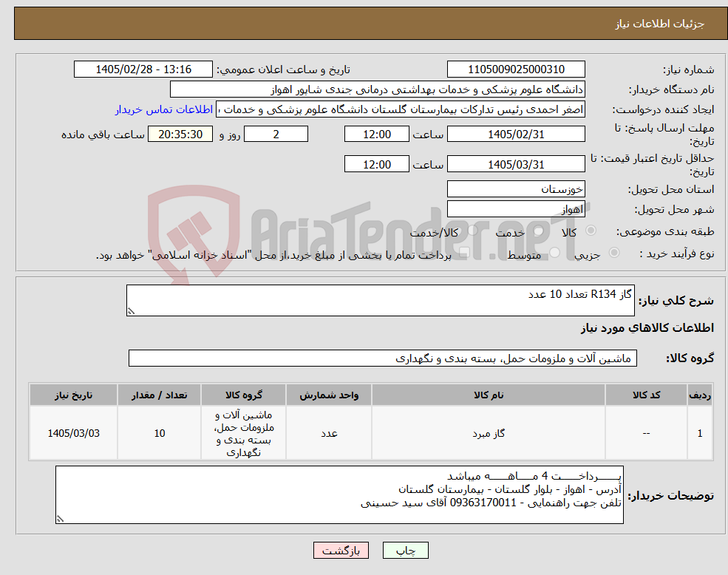Screen dimensions: 728x575
Task: Click the resize handle of buyer notes box
Action: (x=60, y=520)
